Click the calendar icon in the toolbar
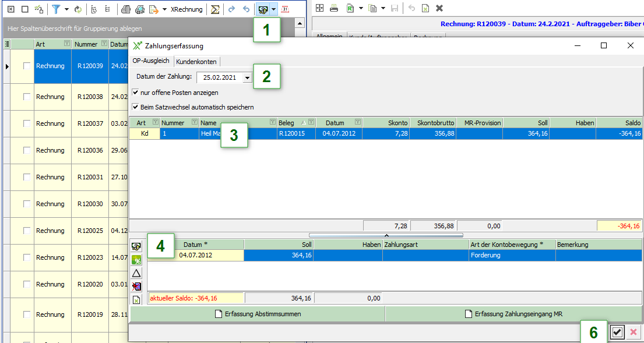Screen dimensions: 644x343 (x=286, y=9)
